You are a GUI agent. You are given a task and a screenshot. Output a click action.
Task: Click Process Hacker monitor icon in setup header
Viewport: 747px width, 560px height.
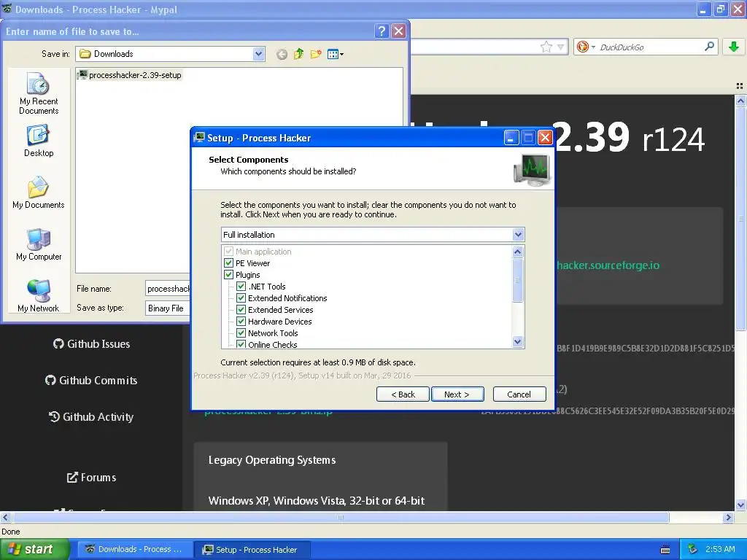pyautogui.click(x=532, y=169)
